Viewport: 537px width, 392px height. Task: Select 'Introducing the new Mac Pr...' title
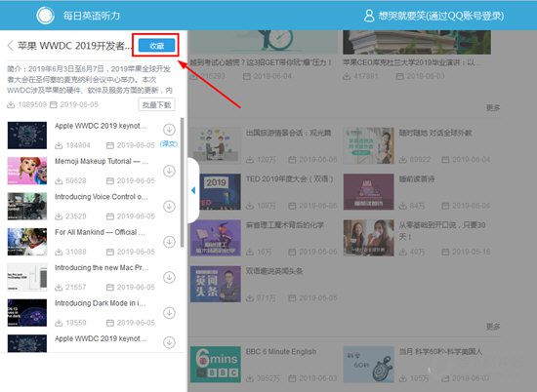102,268
